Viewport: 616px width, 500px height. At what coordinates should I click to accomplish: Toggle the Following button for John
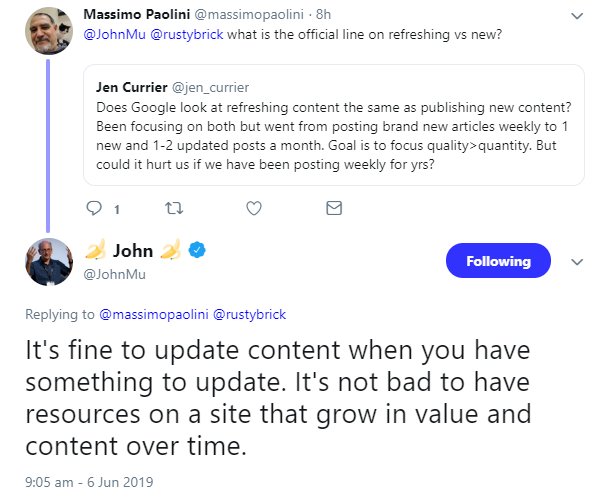tap(497, 261)
